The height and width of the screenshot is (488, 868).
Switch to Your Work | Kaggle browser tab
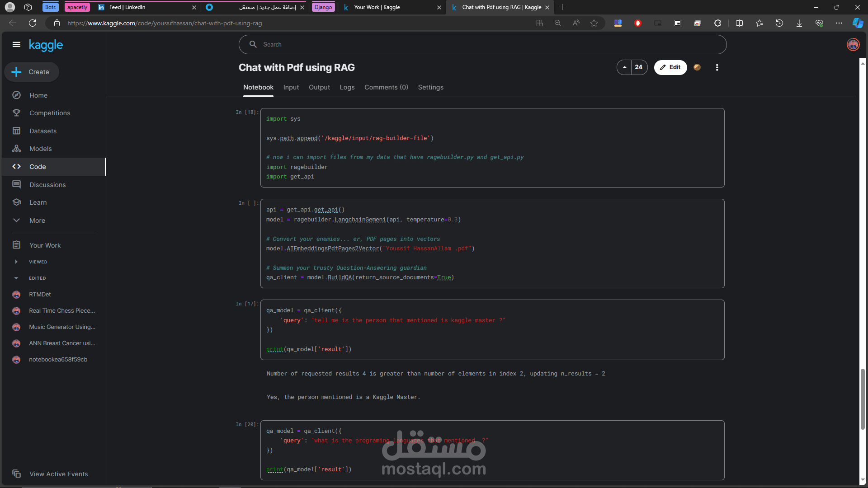[392, 7]
